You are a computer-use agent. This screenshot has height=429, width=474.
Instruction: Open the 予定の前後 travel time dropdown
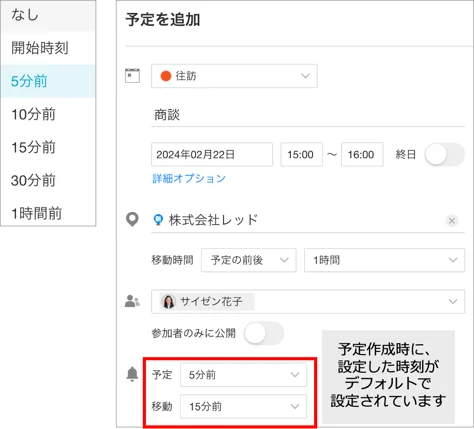pyautogui.click(x=249, y=260)
